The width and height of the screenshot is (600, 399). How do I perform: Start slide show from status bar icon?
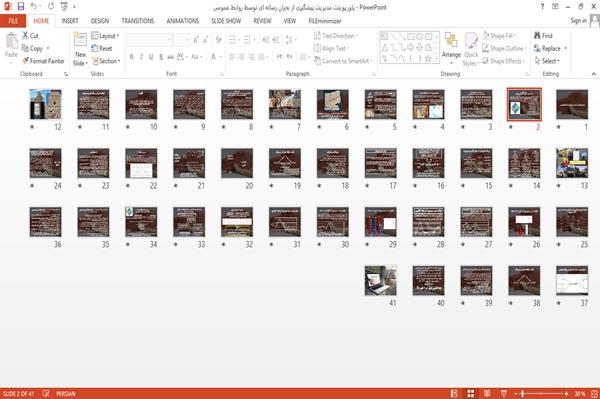pos(504,393)
